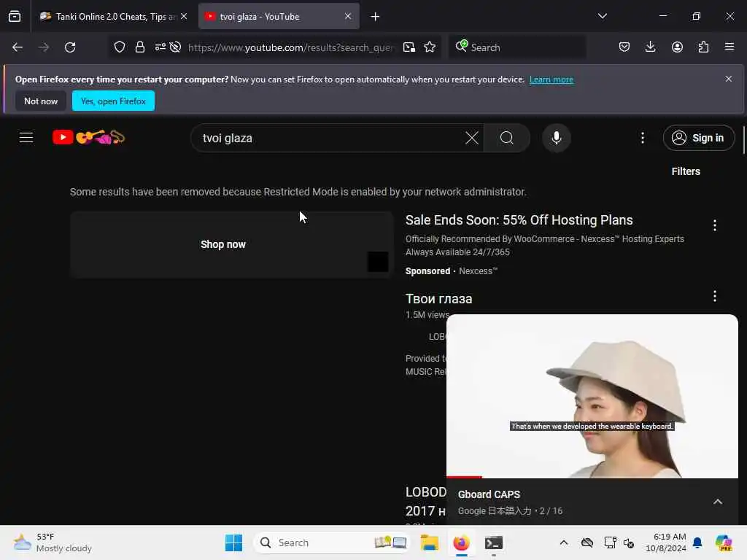747x560 pixels.
Task: Open the Gboard CAPS playlist title
Action: (x=489, y=494)
